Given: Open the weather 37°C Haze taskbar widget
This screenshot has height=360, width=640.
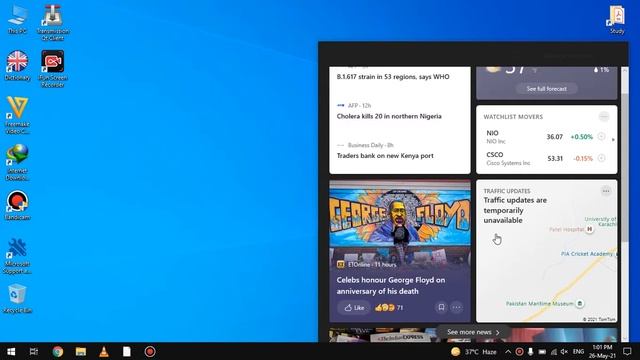Looking at the screenshot, I should (474, 352).
